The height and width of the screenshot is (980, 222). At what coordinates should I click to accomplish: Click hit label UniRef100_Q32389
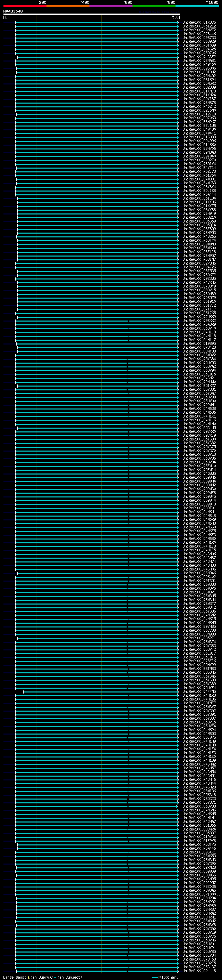(199, 88)
